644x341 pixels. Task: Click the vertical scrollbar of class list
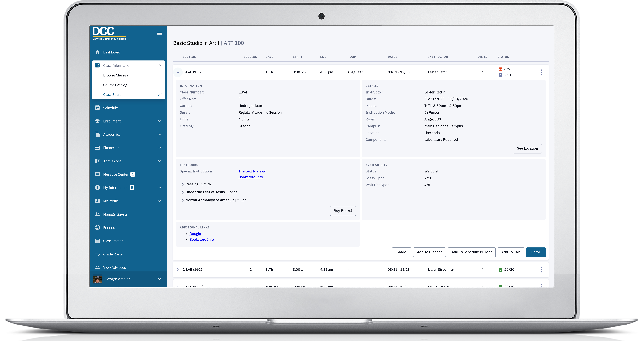coord(553,54)
